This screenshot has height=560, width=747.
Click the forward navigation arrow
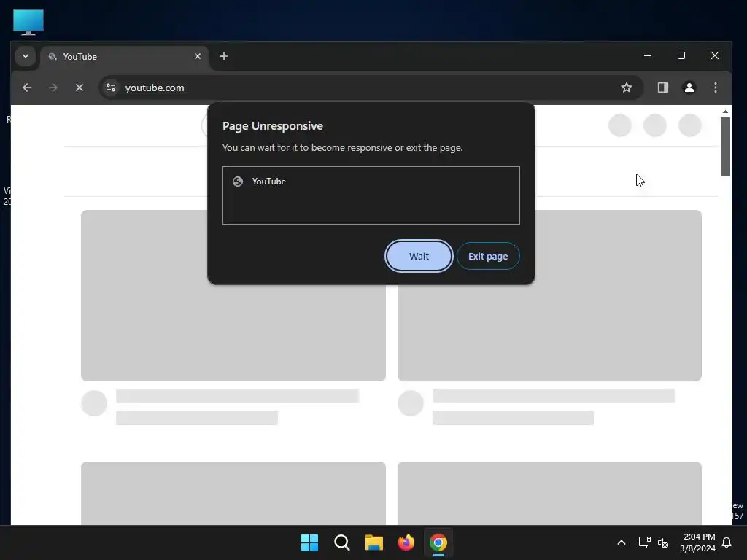pos(53,87)
